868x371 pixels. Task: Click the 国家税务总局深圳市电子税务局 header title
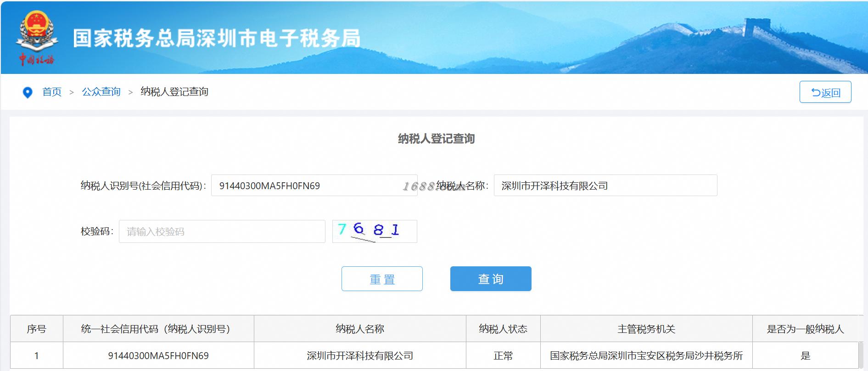click(x=217, y=38)
